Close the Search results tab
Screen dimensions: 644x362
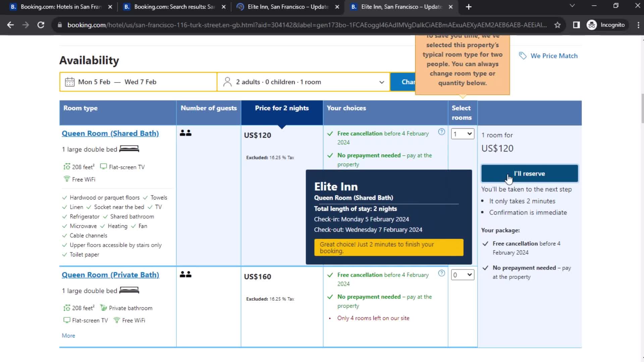click(224, 7)
